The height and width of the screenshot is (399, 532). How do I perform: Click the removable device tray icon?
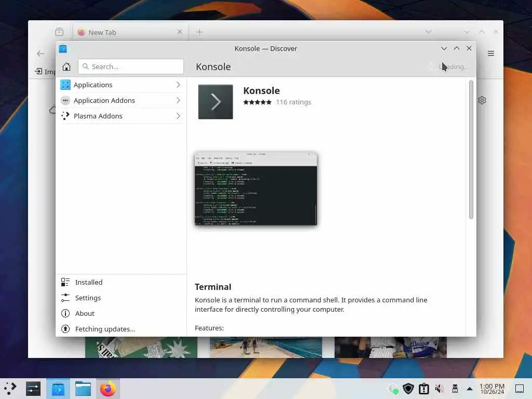coord(455,389)
